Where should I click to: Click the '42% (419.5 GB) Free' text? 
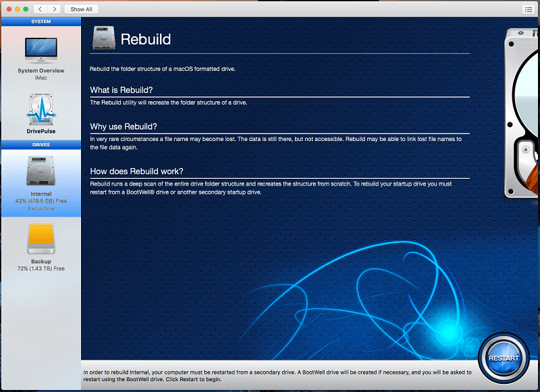(41, 201)
